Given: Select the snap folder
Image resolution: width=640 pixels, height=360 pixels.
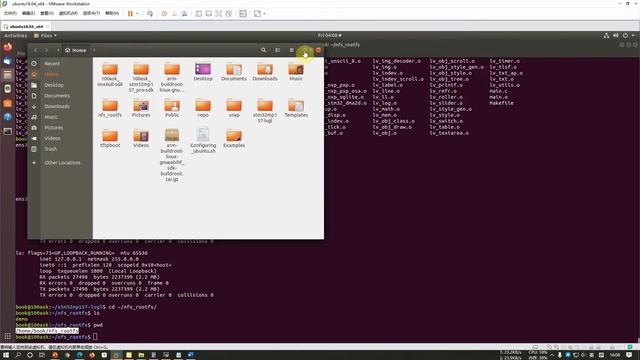Looking at the screenshot, I should (234, 108).
